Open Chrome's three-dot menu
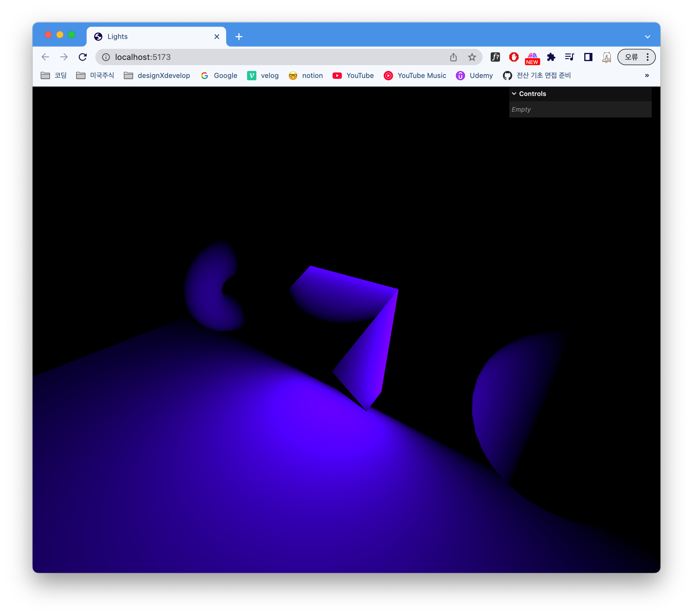Screen dimensions: 693x616 pos(648,57)
